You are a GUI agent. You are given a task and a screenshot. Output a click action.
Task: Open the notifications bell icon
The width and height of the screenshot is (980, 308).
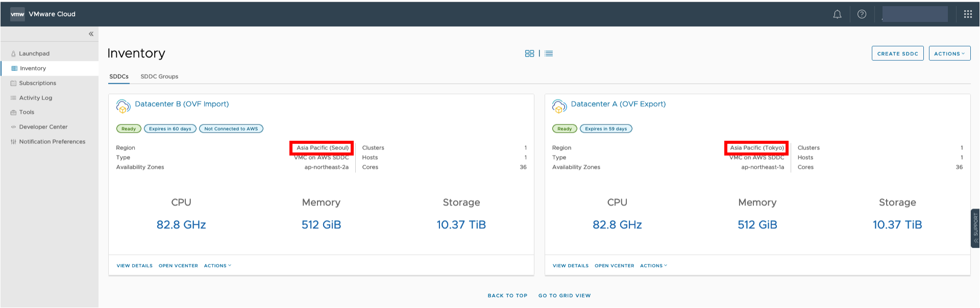pyautogui.click(x=837, y=14)
